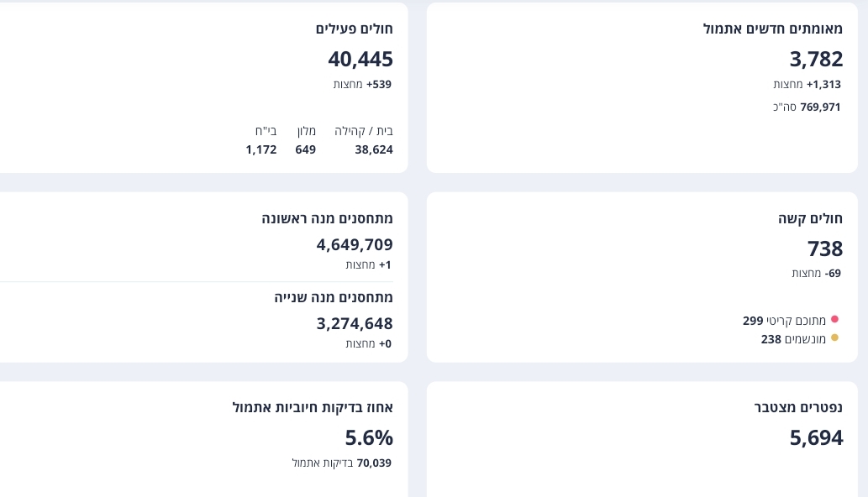Click the red dot beside מתוכם קריטי

pyautogui.click(x=834, y=320)
